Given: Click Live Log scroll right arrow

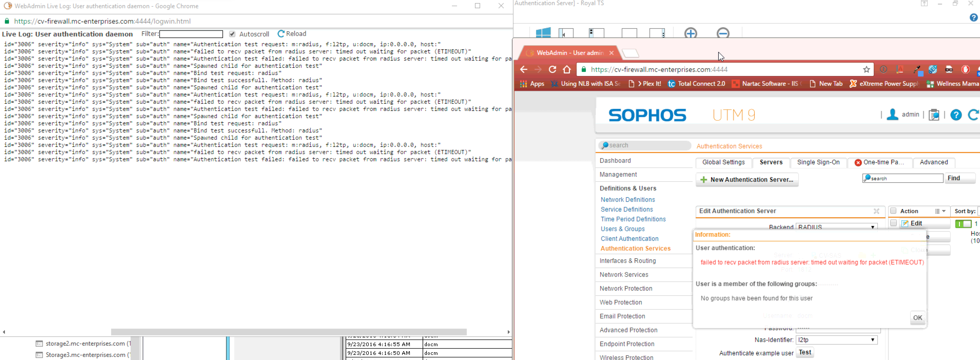Looking at the screenshot, I should (509, 332).
